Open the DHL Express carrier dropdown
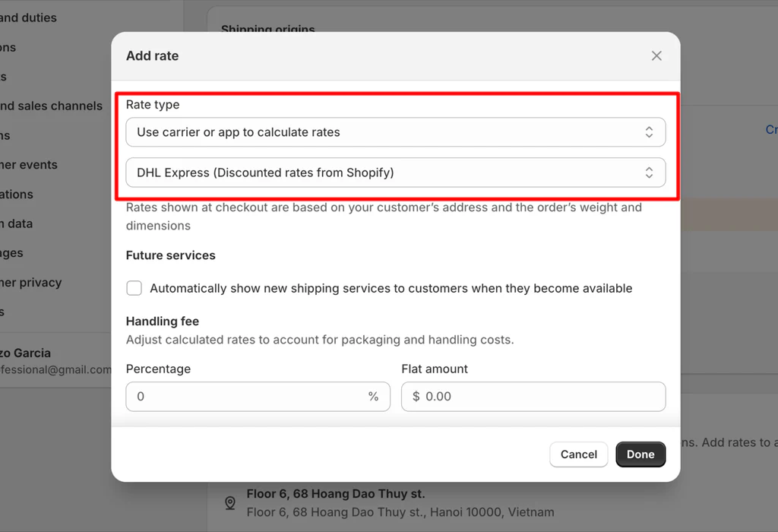The height and width of the screenshot is (532, 778). pyautogui.click(x=395, y=173)
